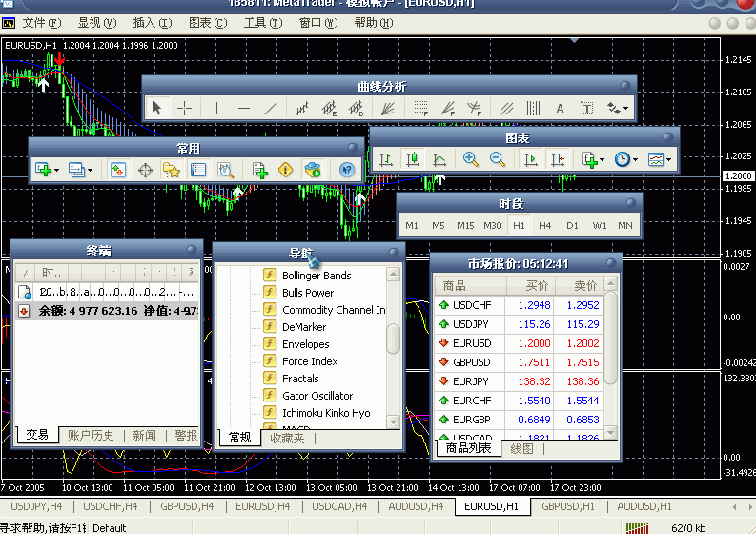The height and width of the screenshot is (534, 756).
Task: Choose the Fibonacci fan tool
Action: 448,108
